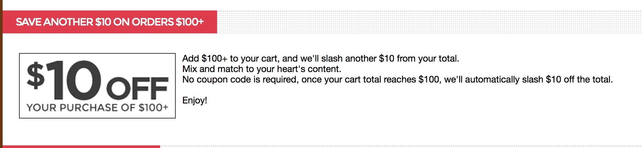This screenshot has height=148, width=644.
Task: Click the dollar sign in the coupon graphic
Action: point(35,76)
